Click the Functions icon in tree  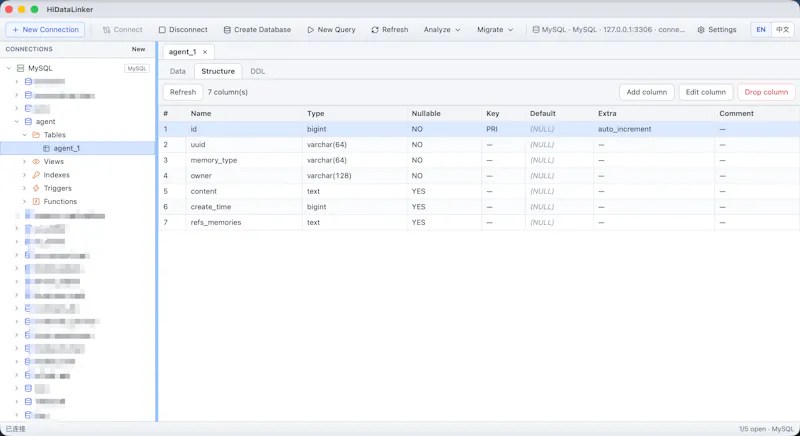pyautogui.click(x=36, y=201)
